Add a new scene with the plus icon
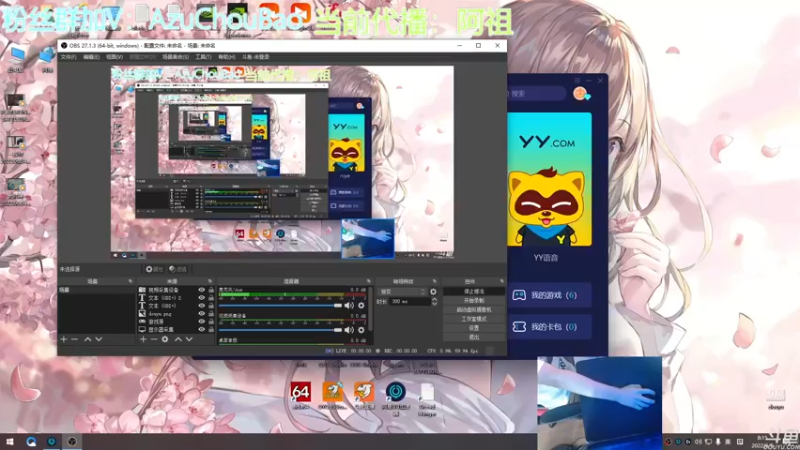The width and height of the screenshot is (800, 450). tap(64, 339)
